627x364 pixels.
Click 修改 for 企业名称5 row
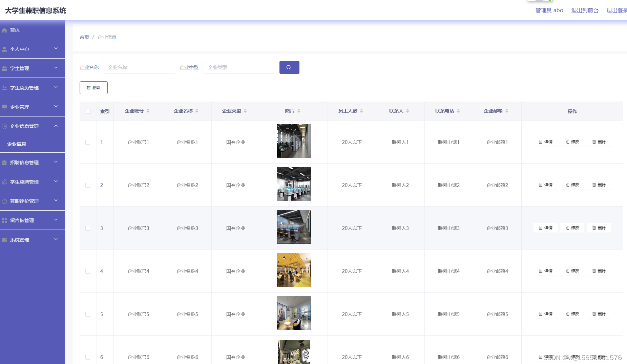(x=572, y=314)
